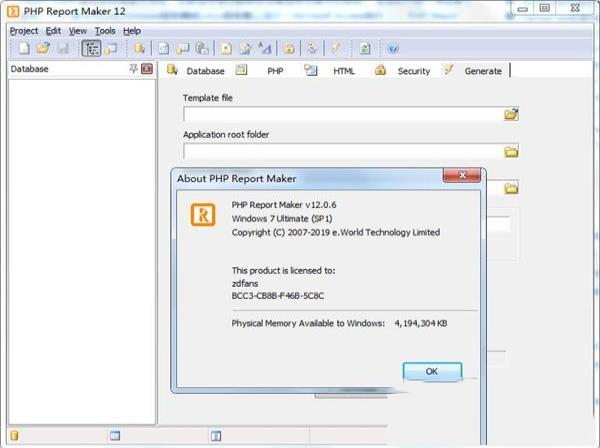Viewport: 600px width, 448px height.
Task: Open the Tools menu
Action: point(105,31)
